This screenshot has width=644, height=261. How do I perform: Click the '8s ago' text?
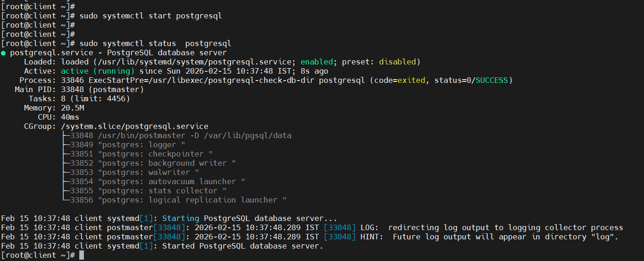(314, 71)
